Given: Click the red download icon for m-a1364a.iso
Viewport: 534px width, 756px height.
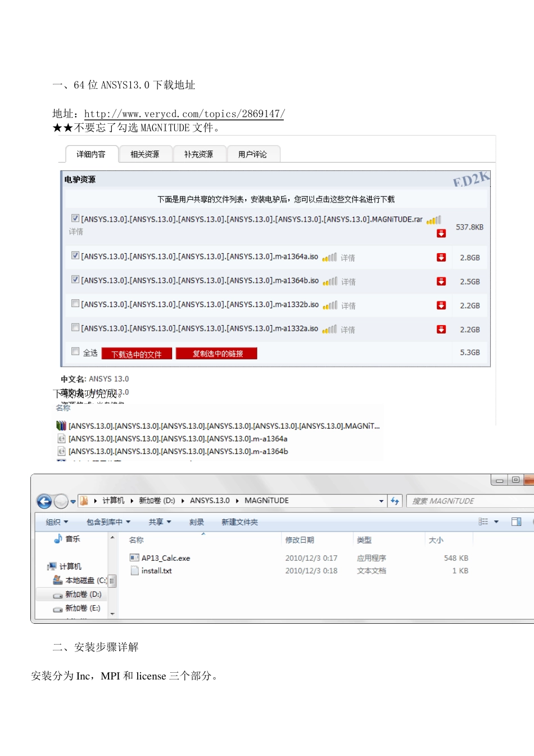Looking at the screenshot, I should (x=441, y=257).
